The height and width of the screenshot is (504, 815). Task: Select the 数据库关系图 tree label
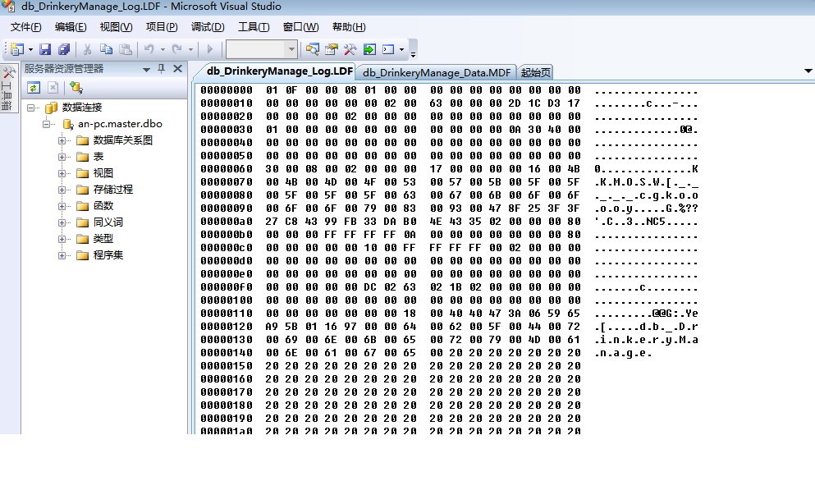(x=123, y=140)
